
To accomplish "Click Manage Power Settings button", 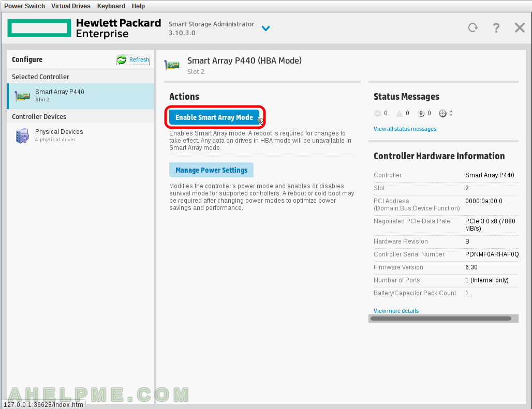I will coord(211,170).
